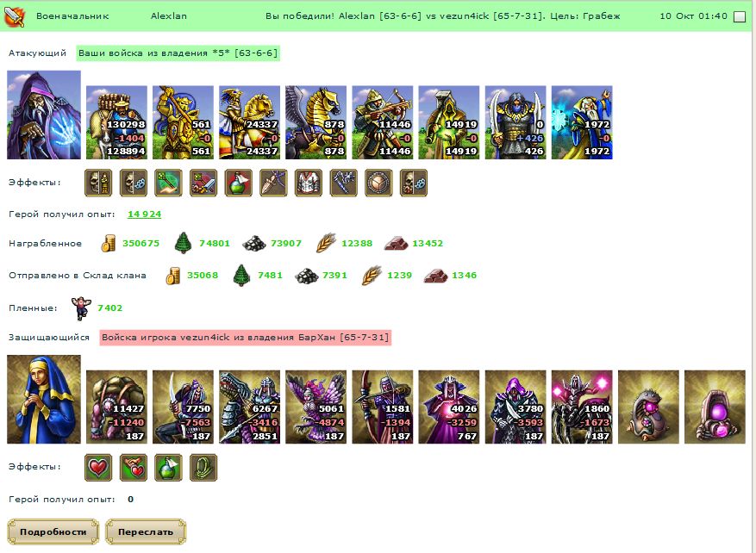Click the two hearts defender effect icon
This screenshot has width=756, height=553.
(134, 467)
